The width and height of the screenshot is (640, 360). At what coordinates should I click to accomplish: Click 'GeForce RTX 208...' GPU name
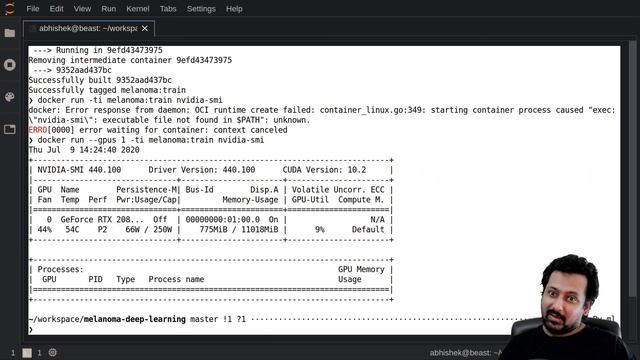[102, 220]
